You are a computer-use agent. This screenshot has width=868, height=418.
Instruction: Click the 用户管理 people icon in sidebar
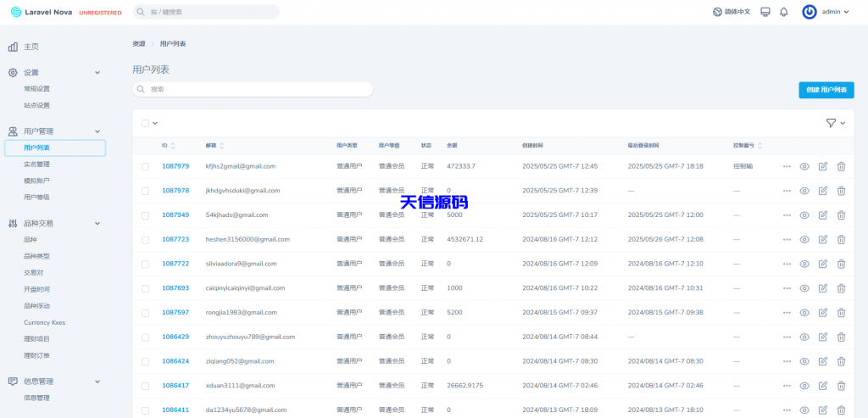coord(13,131)
